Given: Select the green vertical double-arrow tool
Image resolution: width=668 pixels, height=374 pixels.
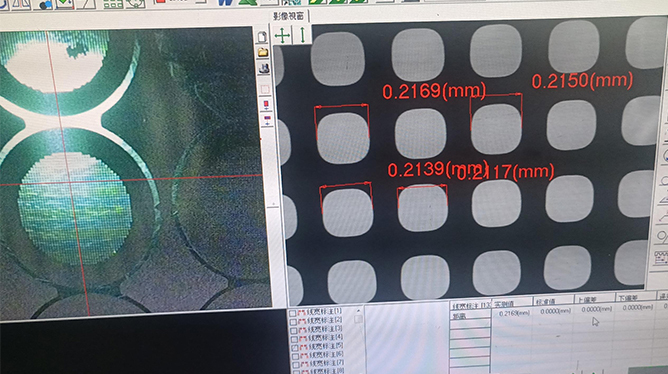Looking at the screenshot, I should click(302, 35).
